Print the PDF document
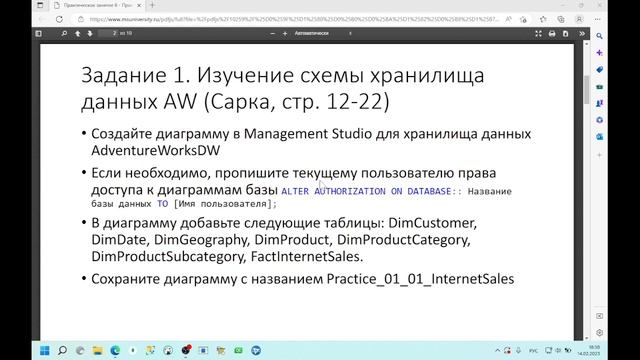 coord(552,34)
